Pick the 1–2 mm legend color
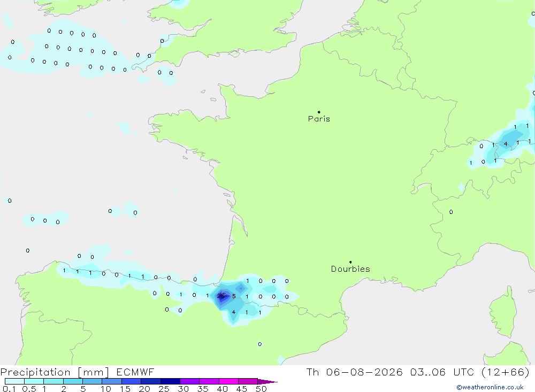The width and height of the screenshot is (535, 392). point(53,381)
